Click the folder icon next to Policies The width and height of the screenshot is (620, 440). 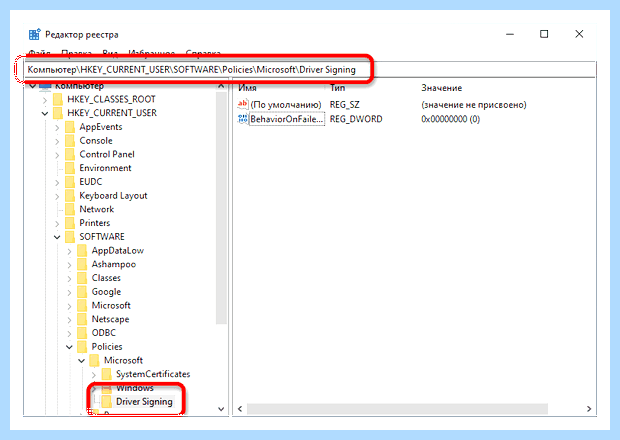tap(82, 347)
